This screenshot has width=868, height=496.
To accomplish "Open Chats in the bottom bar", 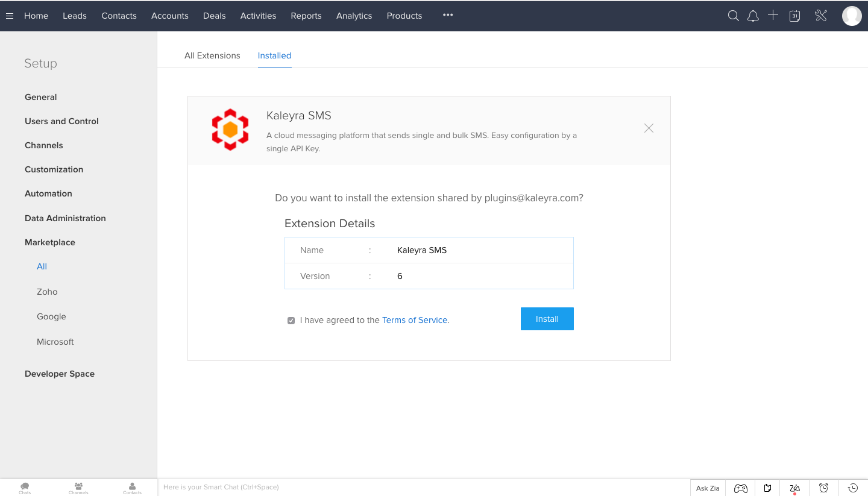I will [25, 488].
